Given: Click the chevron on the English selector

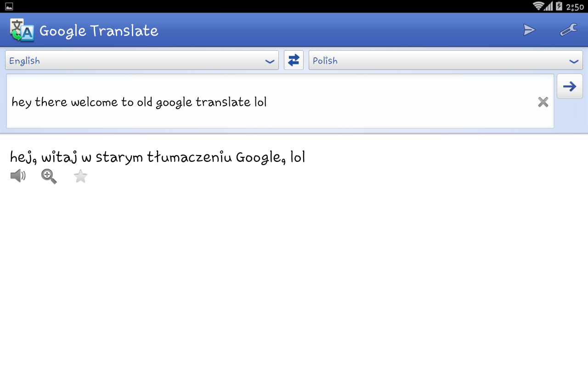Looking at the screenshot, I should (270, 61).
